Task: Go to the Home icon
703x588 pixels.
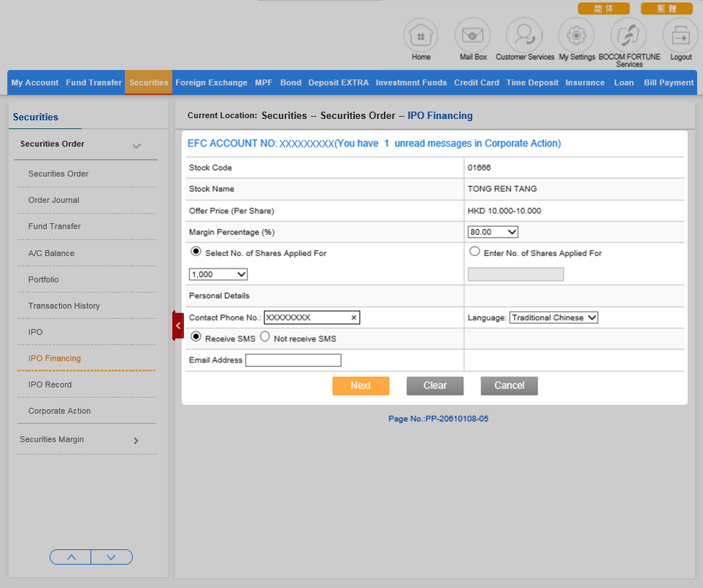Action: point(420,35)
